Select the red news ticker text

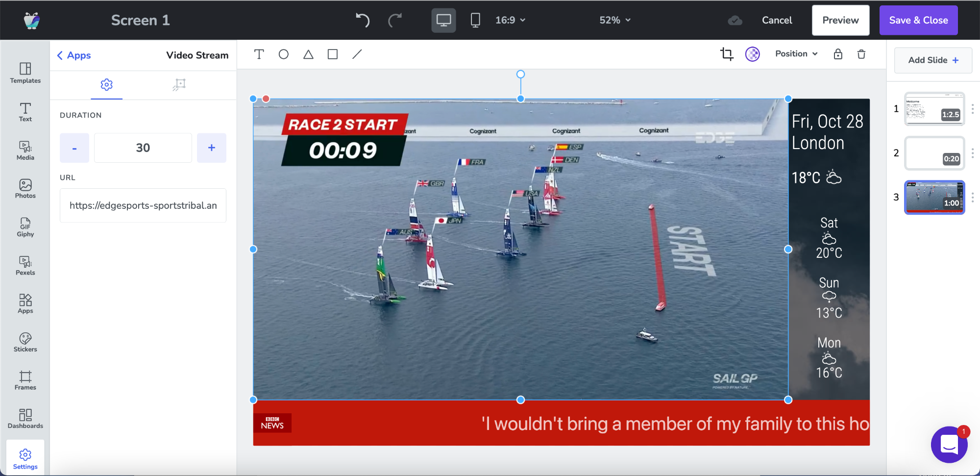click(x=675, y=424)
